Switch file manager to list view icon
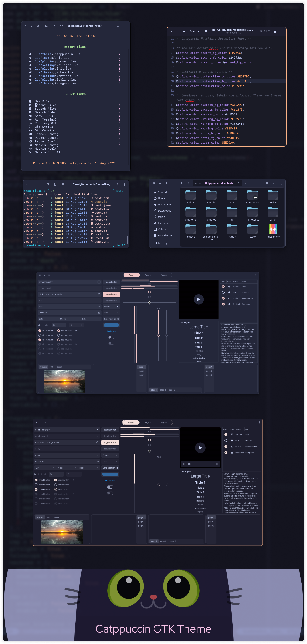Viewport: 307px width, 644px height. click(267, 183)
